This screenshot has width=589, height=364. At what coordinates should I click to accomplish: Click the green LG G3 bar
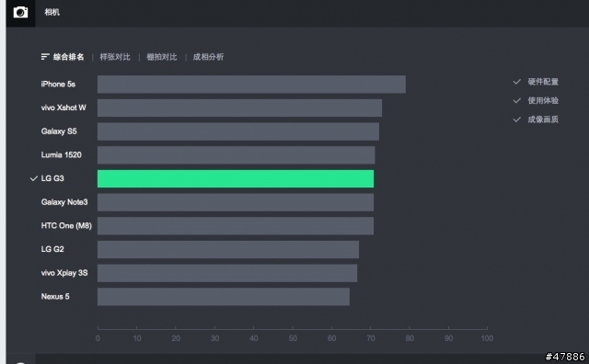[236, 178]
